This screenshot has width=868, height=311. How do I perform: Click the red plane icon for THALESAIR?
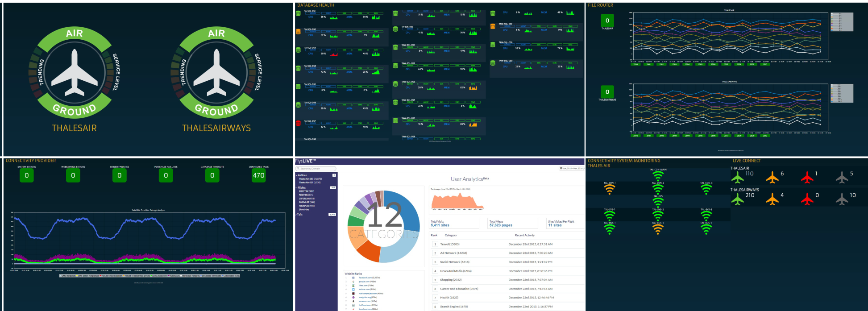(x=807, y=178)
